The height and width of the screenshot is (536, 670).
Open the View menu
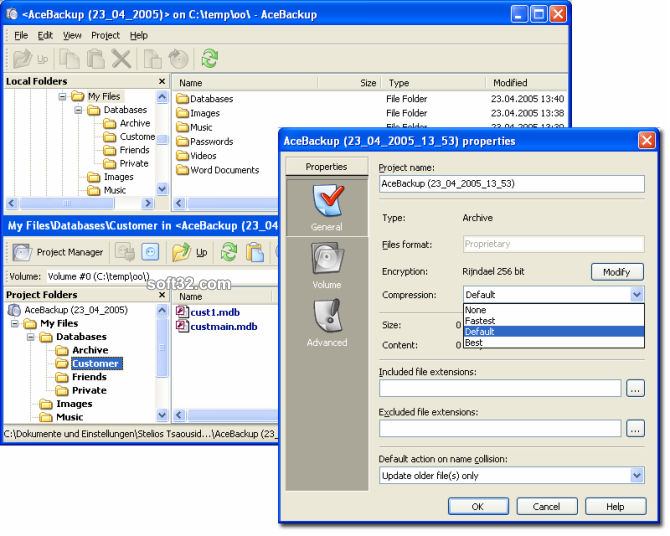point(72,35)
